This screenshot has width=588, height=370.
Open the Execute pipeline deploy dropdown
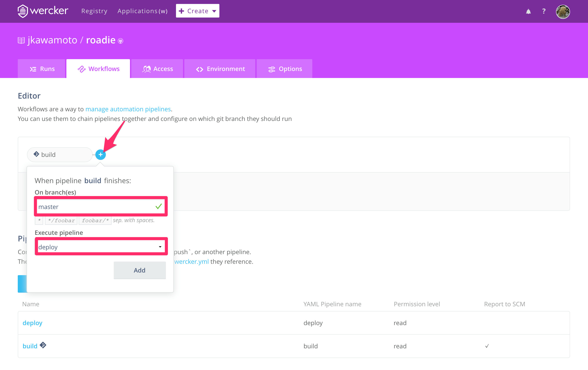click(x=101, y=247)
